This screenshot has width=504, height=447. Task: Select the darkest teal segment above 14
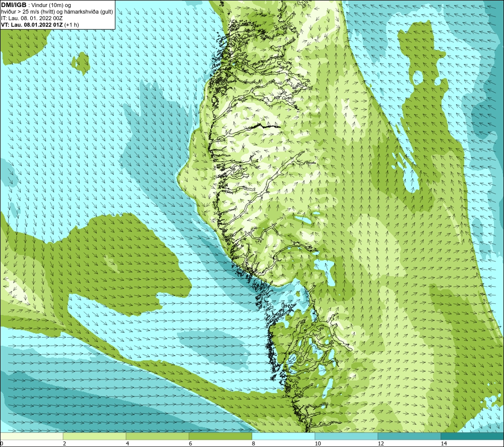tap(472, 436)
